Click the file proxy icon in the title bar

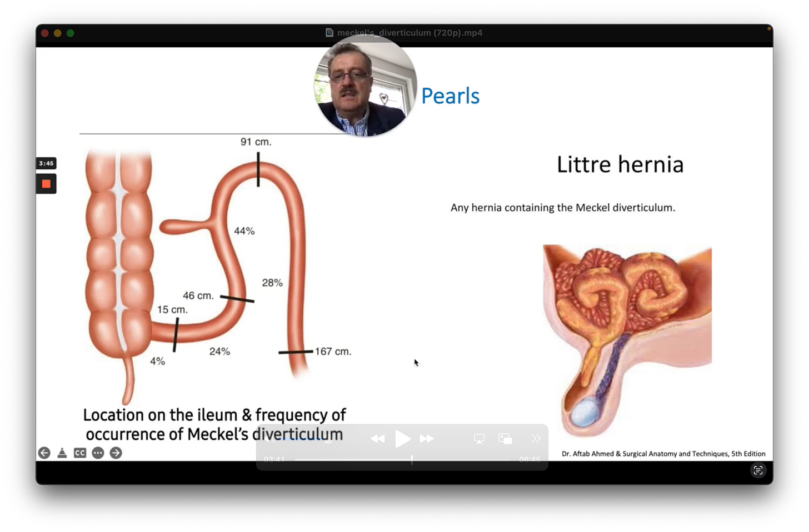click(329, 33)
